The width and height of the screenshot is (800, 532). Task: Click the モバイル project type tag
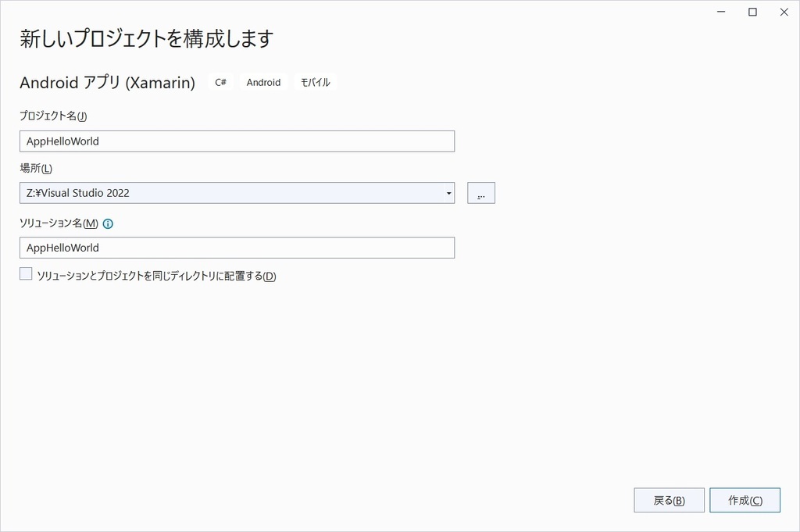pyautogui.click(x=315, y=82)
